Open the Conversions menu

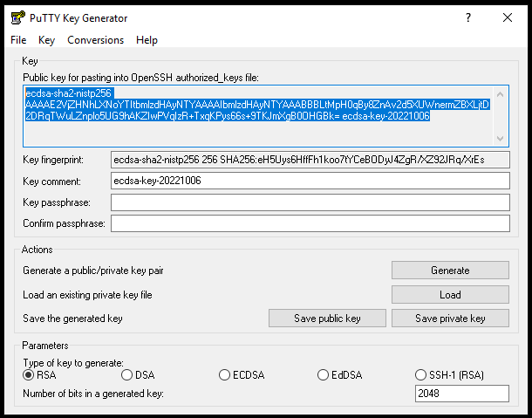coord(96,40)
